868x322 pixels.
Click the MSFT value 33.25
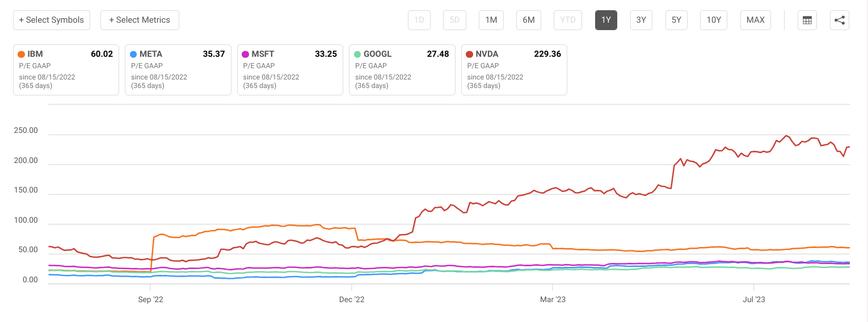tap(326, 54)
